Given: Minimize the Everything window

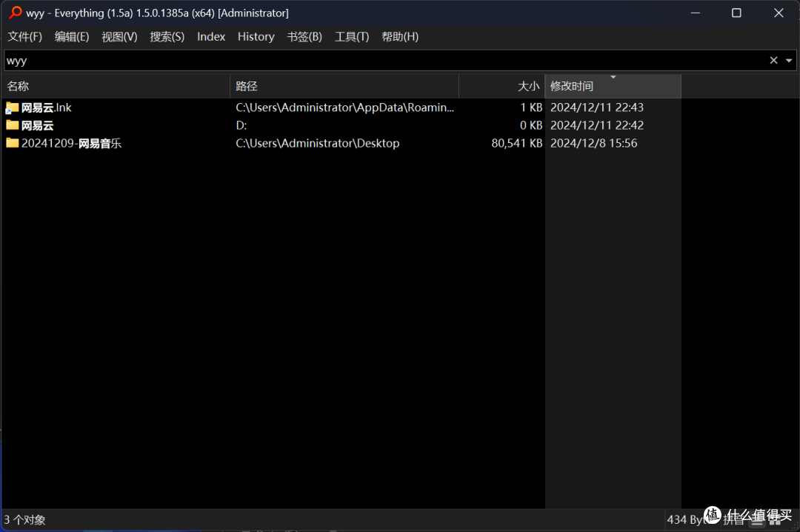Looking at the screenshot, I should point(696,13).
